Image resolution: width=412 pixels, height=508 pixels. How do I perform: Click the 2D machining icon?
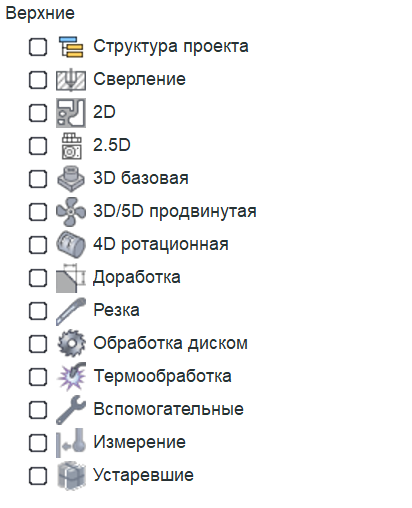(71, 113)
